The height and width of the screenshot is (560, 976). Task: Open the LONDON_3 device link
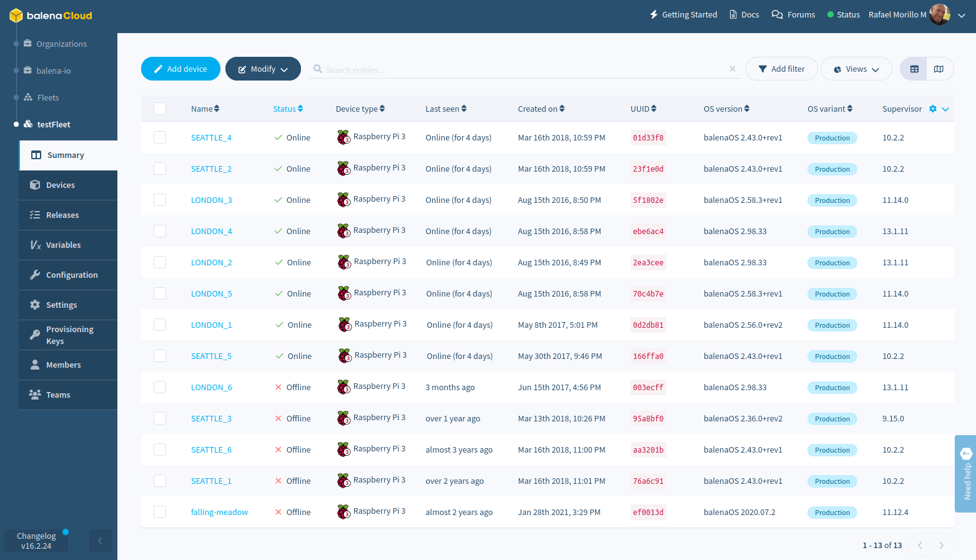pyautogui.click(x=212, y=200)
